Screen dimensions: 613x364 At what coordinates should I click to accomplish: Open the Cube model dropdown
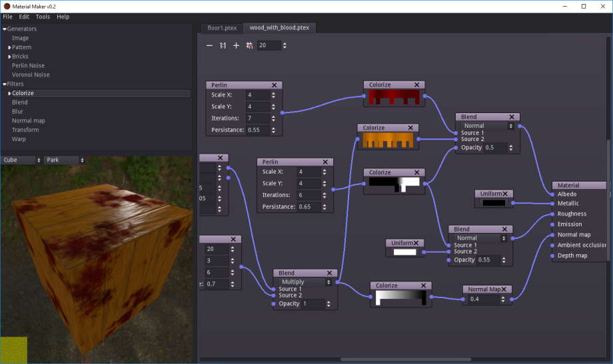point(21,160)
